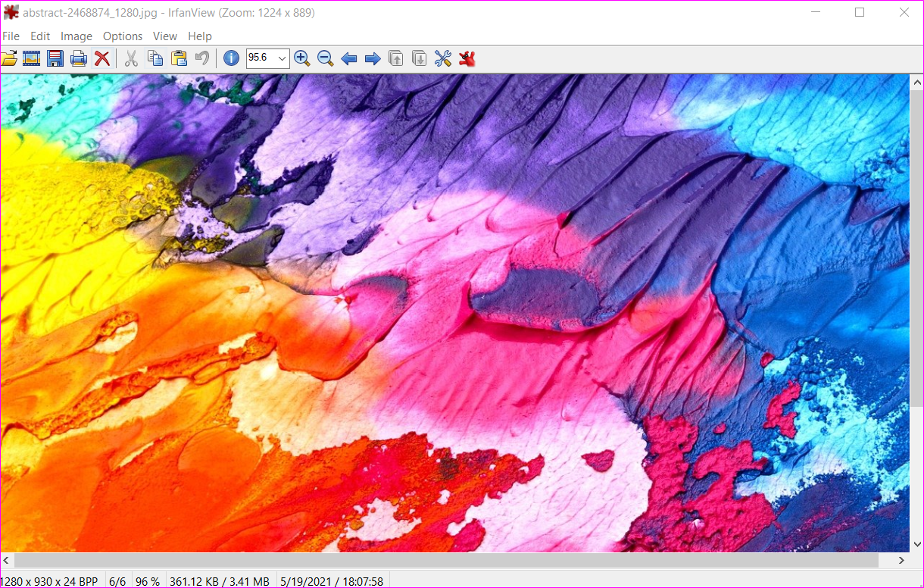This screenshot has height=588, width=924.
Task: Click the 361.12 KB / 3.41 MB status entry
Action: click(220, 581)
